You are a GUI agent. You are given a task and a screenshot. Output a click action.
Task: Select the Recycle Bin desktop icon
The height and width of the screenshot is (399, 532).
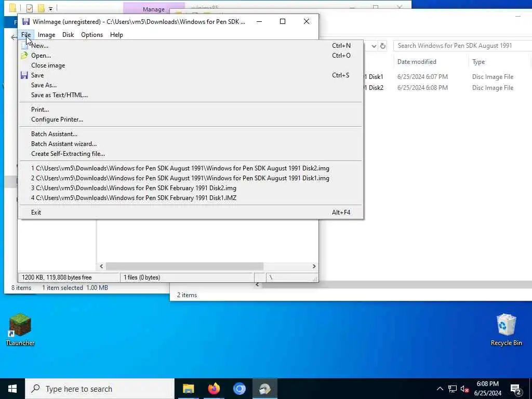coord(506,329)
